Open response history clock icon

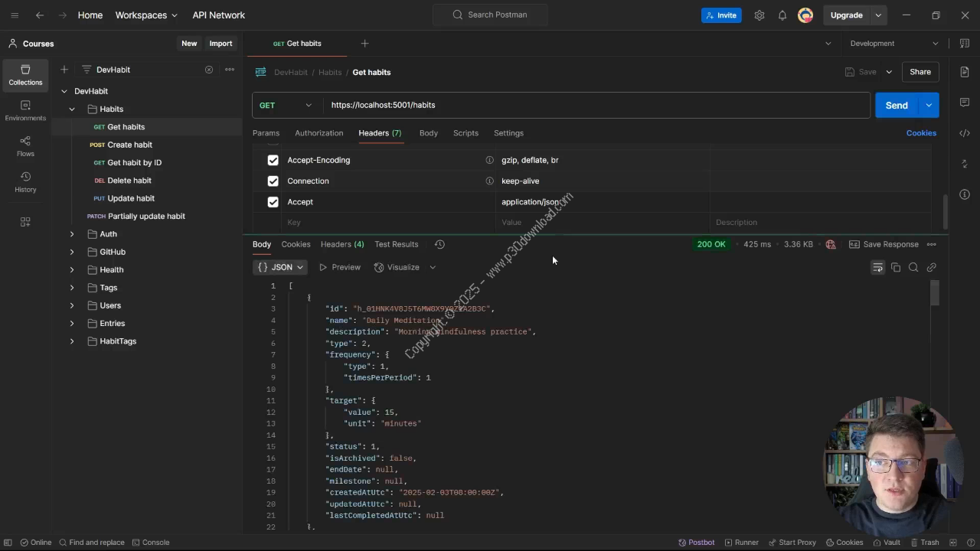(x=439, y=244)
